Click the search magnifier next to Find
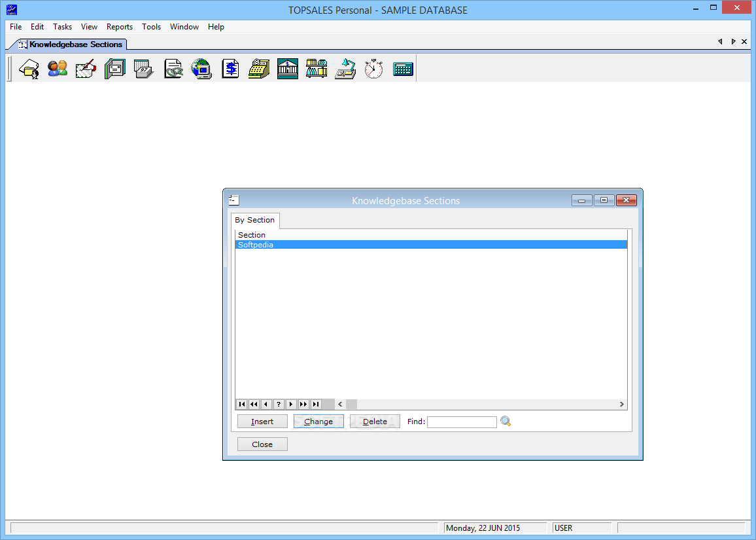This screenshot has height=540, width=756. (x=506, y=422)
